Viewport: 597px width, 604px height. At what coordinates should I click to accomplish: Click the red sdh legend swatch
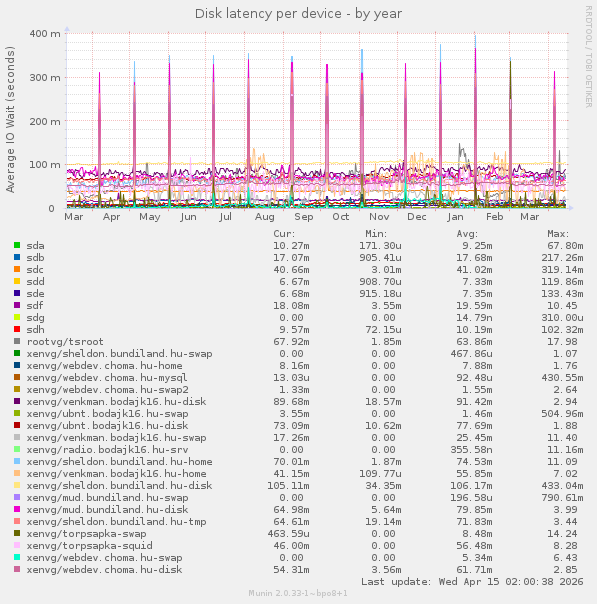[x=17, y=329]
